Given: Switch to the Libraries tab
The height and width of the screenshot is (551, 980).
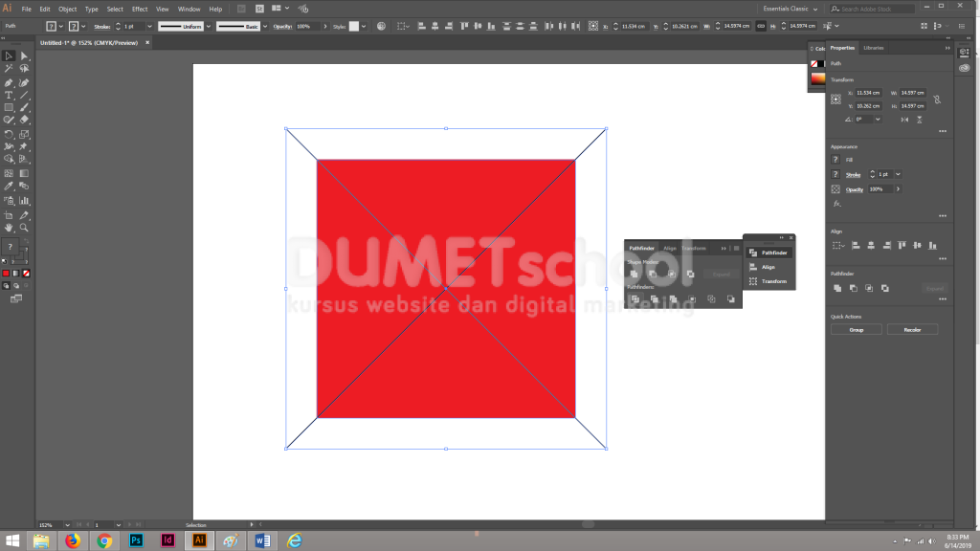Looking at the screenshot, I should click(x=873, y=48).
